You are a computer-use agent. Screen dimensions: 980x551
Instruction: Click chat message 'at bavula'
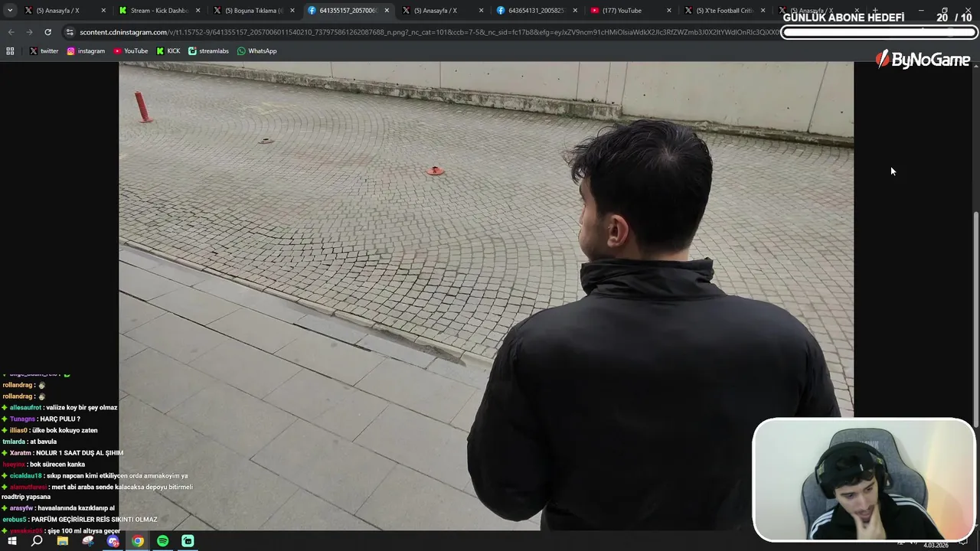coord(44,442)
